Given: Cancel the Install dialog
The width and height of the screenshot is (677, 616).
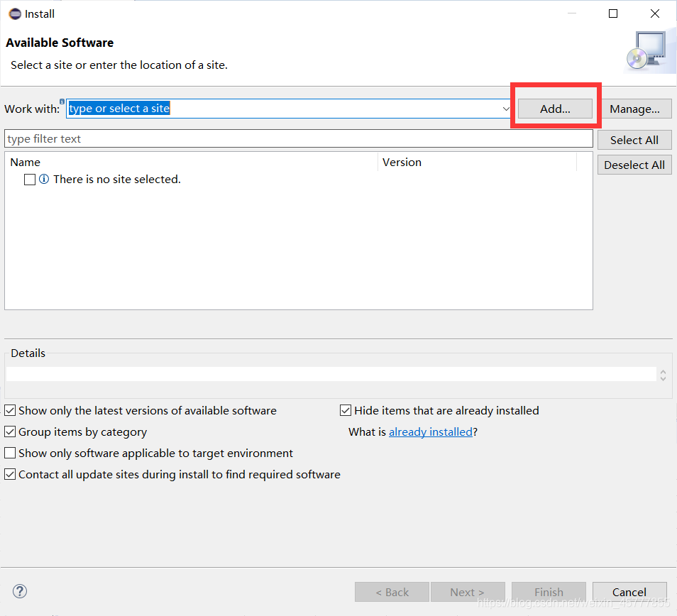Looking at the screenshot, I should click(629, 592).
